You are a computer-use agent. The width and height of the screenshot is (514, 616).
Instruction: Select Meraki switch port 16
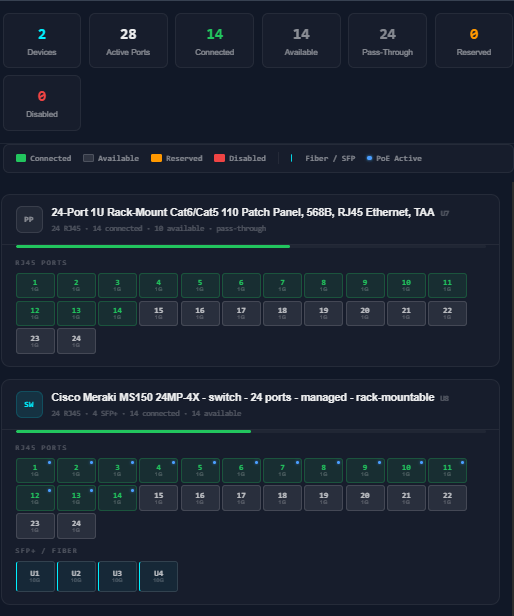tap(200, 498)
